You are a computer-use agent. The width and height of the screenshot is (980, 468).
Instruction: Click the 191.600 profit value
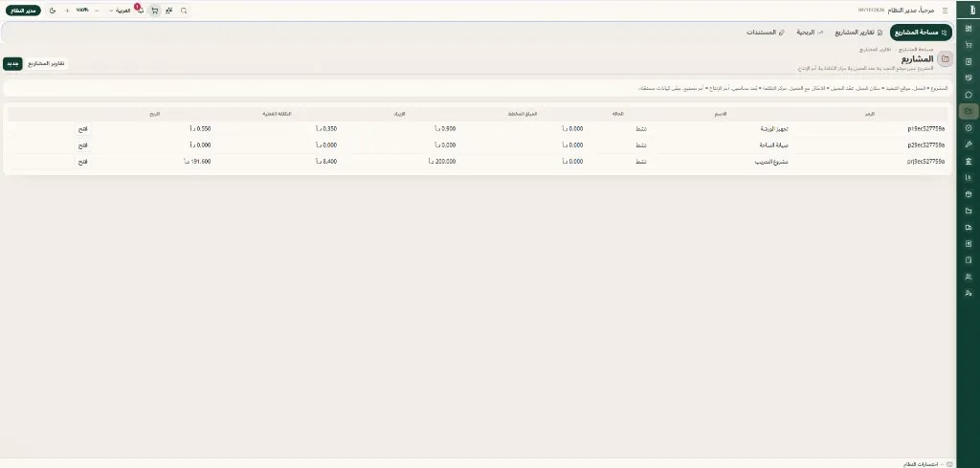(197, 161)
